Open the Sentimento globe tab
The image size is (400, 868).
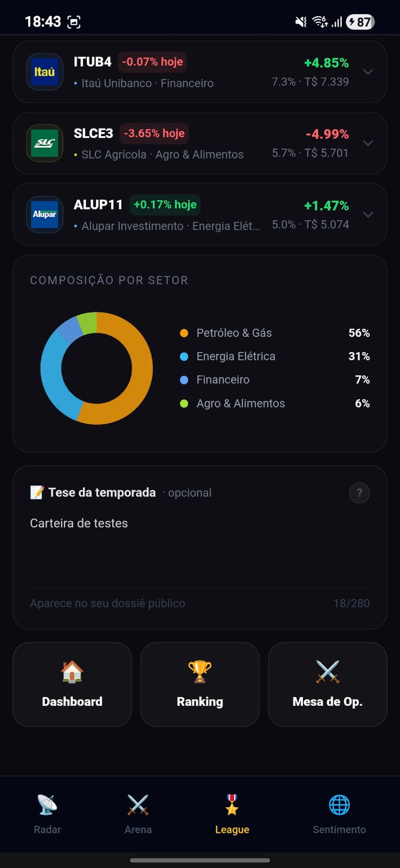[x=339, y=813]
